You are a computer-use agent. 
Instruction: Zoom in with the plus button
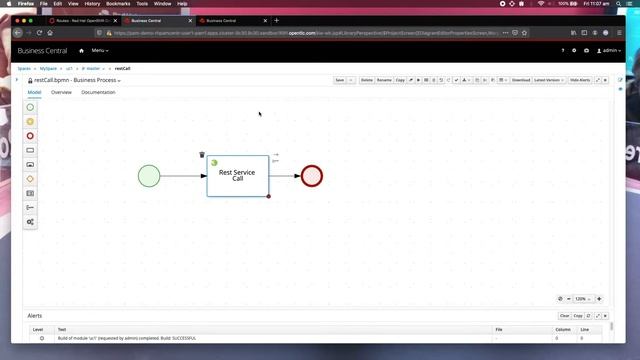click(599, 299)
